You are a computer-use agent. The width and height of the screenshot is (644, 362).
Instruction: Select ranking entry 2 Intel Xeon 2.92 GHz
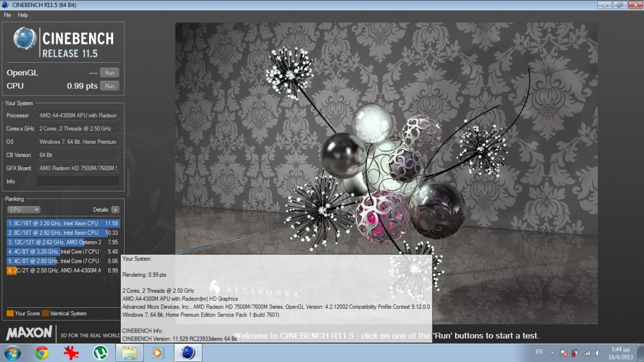(x=63, y=232)
